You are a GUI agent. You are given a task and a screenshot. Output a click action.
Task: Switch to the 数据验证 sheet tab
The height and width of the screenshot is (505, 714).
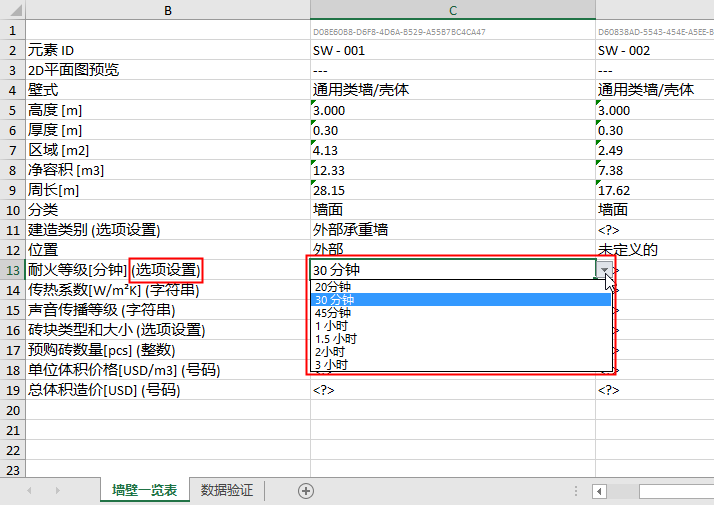[227, 490]
